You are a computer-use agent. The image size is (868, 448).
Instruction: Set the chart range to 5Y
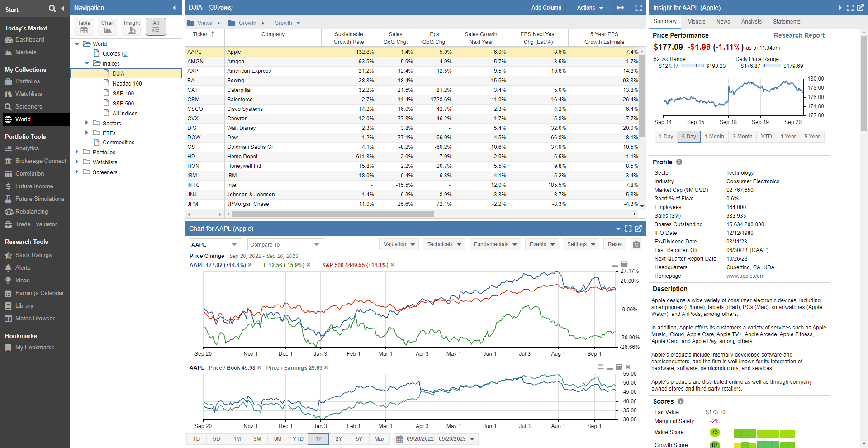click(x=359, y=439)
